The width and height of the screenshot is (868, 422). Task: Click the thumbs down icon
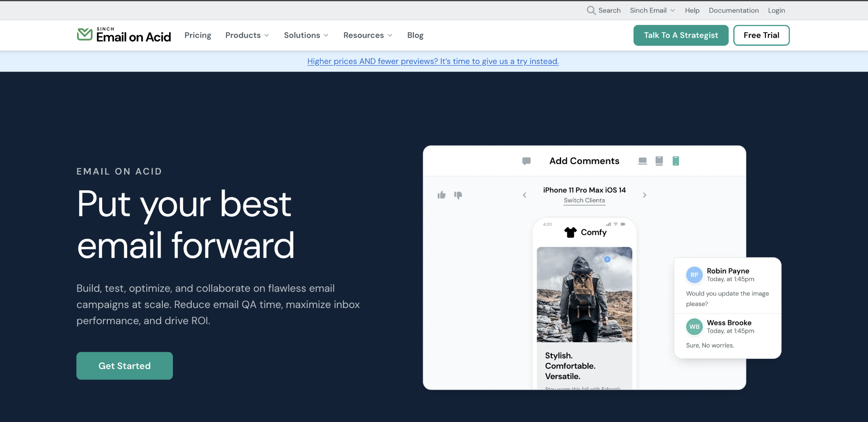tap(458, 195)
